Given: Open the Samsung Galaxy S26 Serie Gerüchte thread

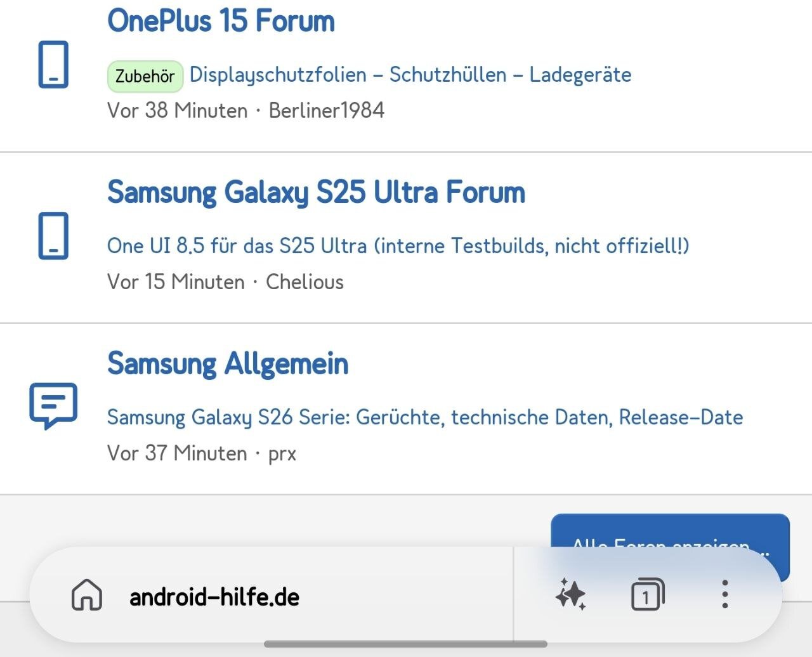Looking at the screenshot, I should tap(425, 417).
